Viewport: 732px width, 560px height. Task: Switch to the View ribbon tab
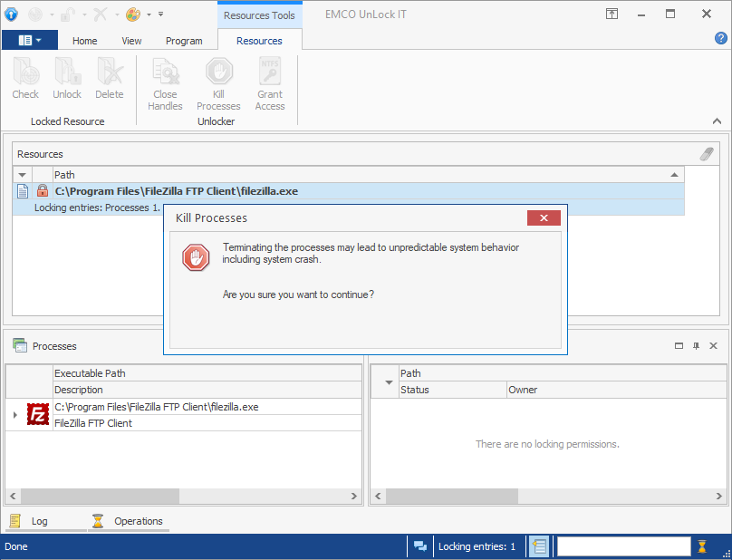tap(131, 41)
